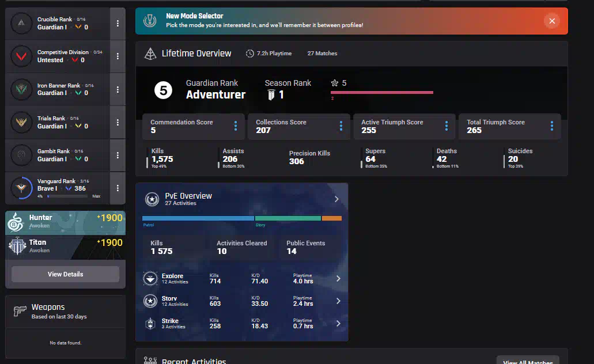Screen dimensions: 594x364
Task: Click the Public Events 14 stat
Action: tap(306, 247)
